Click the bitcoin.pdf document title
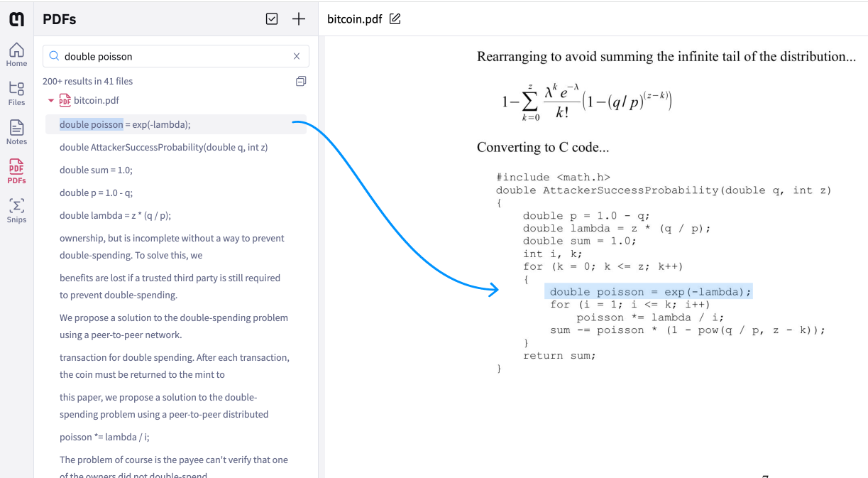 coord(355,19)
